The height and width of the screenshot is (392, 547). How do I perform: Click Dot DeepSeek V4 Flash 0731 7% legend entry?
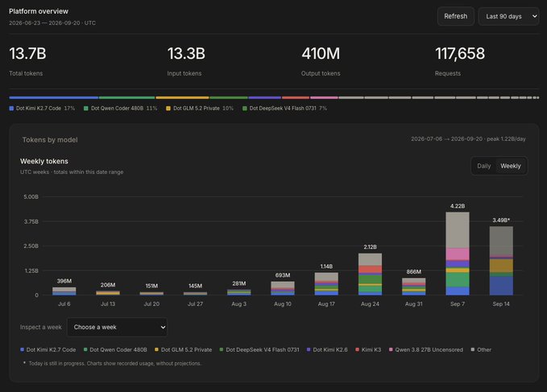pos(284,109)
